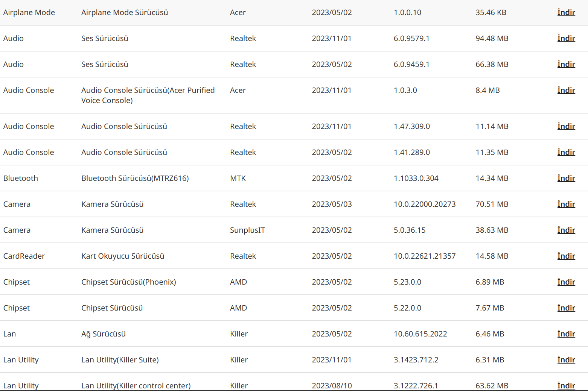The height and width of the screenshot is (391, 588).
Task: Click the description "Chipset Sürücüsü(Phoenix)"
Action: pos(129,282)
